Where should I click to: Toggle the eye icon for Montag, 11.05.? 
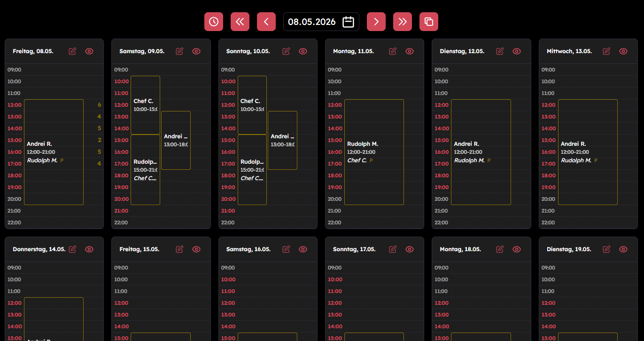tap(410, 51)
